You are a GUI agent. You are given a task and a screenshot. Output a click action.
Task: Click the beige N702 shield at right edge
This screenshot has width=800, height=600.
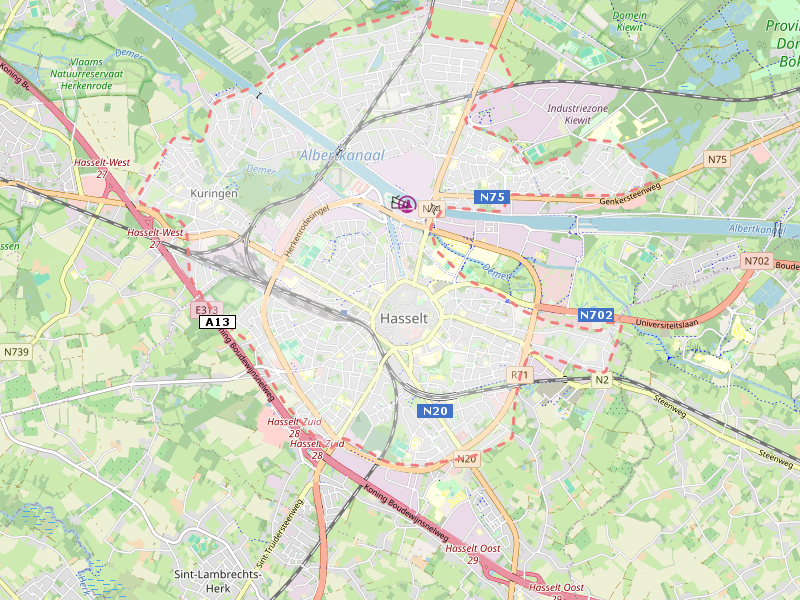click(757, 261)
